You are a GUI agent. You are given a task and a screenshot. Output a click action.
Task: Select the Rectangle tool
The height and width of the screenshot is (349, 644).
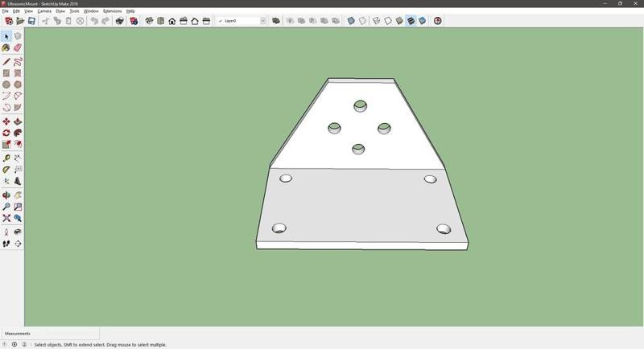coord(6,73)
